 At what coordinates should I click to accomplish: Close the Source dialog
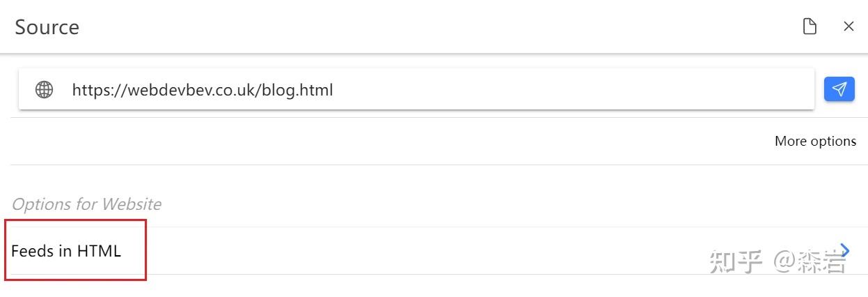849,26
